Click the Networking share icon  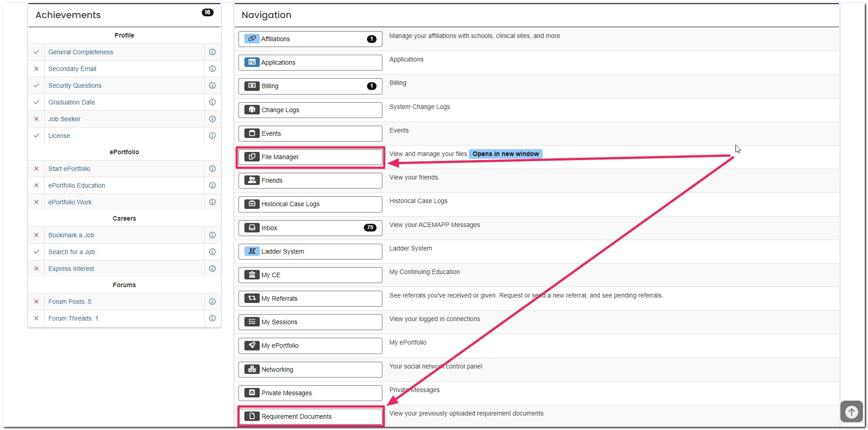(x=252, y=369)
